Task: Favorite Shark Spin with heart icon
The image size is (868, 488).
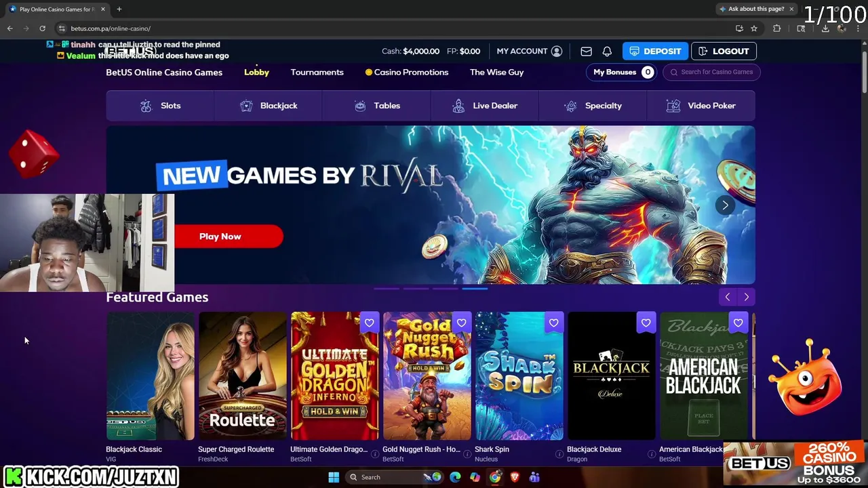Action: tap(553, 323)
